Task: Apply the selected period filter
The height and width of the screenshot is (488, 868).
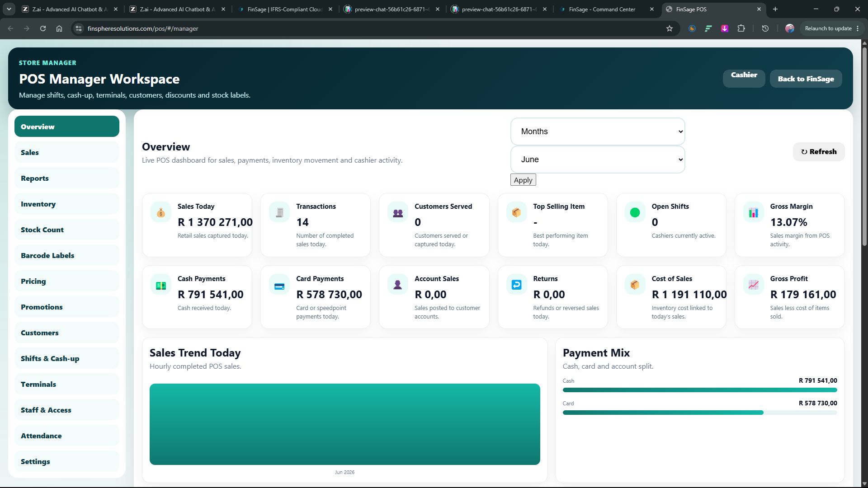Action: (x=523, y=180)
